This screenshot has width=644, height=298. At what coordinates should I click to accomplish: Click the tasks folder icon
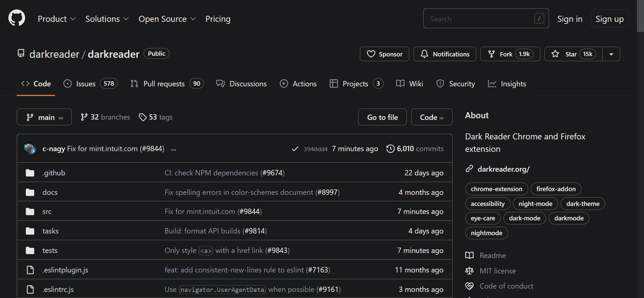[x=30, y=231]
